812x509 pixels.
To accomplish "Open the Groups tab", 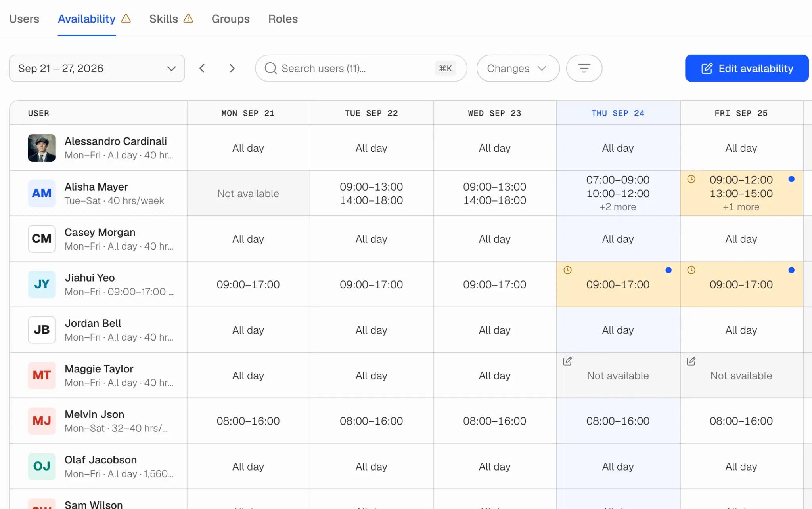I will (230, 19).
